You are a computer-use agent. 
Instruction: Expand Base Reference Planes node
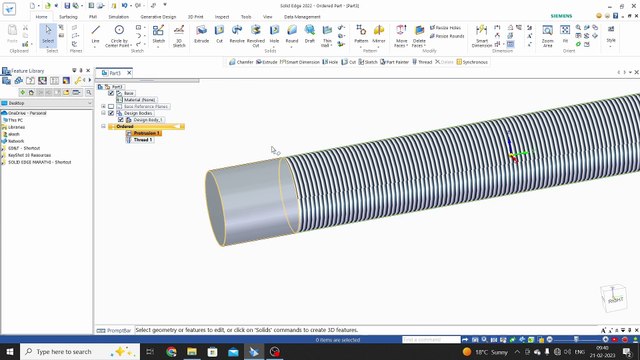tap(103, 106)
